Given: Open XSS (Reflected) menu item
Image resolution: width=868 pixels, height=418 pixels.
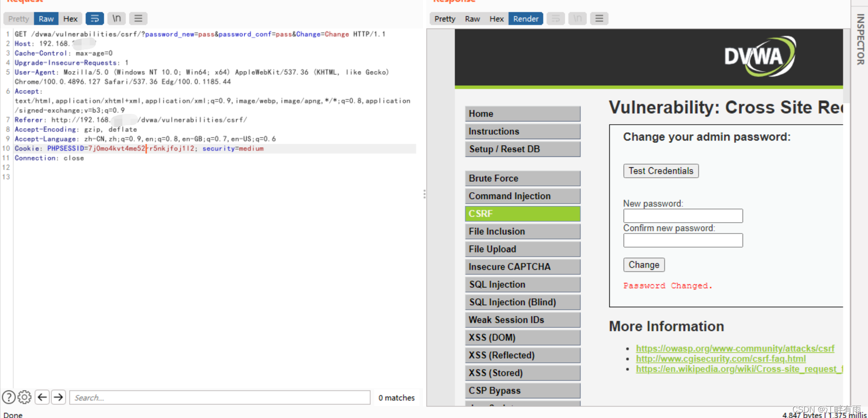Looking at the screenshot, I should [523, 355].
